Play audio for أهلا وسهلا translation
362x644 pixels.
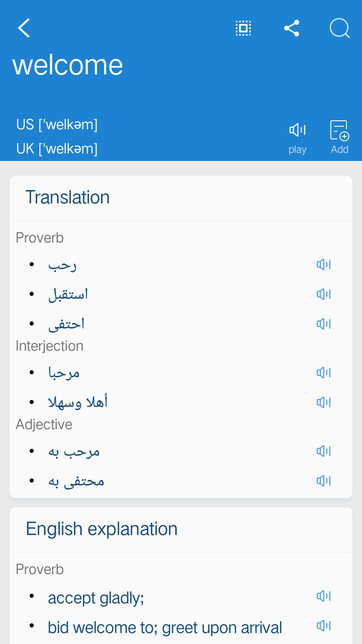[323, 402]
